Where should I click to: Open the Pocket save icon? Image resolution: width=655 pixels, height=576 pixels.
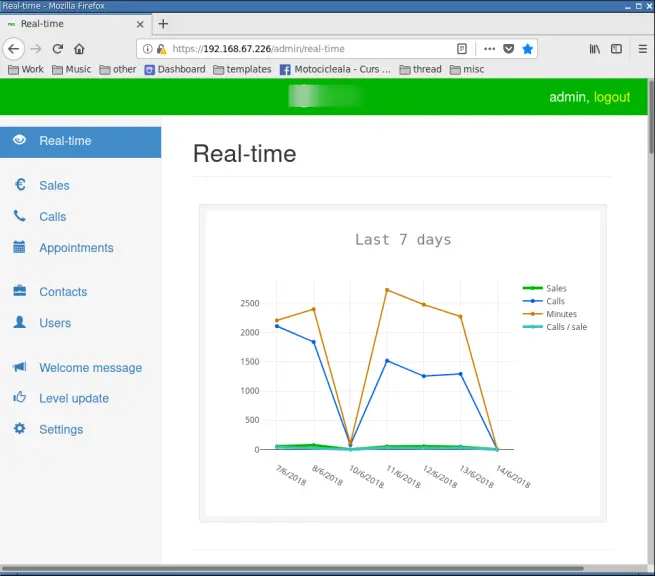pyautogui.click(x=508, y=48)
